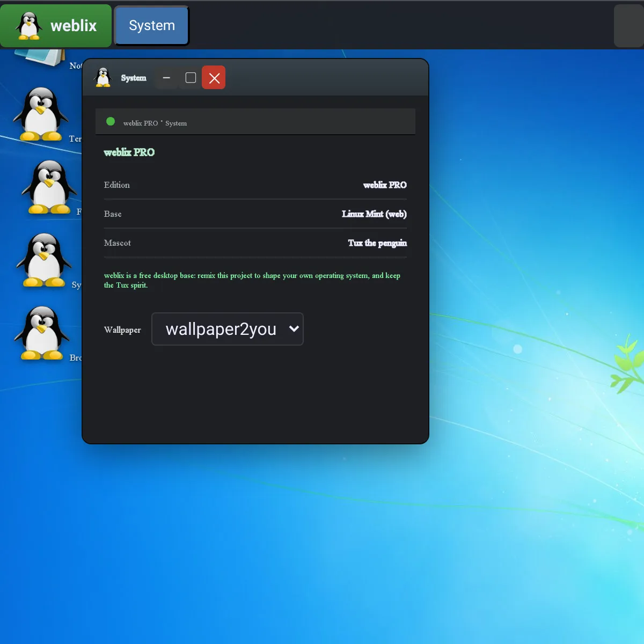Image resolution: width=644 pixels, height=644 pixels.
Task: Click the penguin logo in weblix button
Action: pos(29,26)
